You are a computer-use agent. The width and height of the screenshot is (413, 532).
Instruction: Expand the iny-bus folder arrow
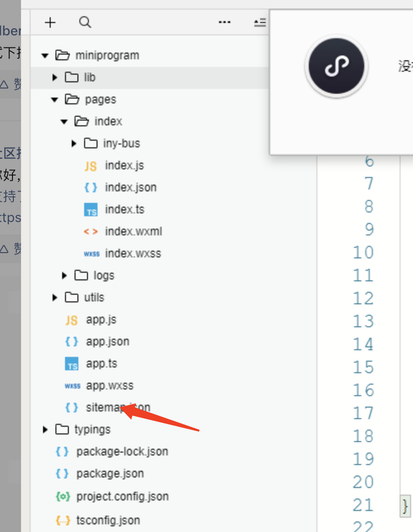(74, 144)
